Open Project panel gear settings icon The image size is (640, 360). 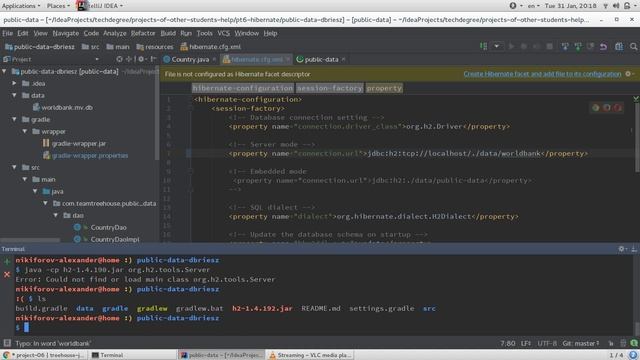pos(141,59)
